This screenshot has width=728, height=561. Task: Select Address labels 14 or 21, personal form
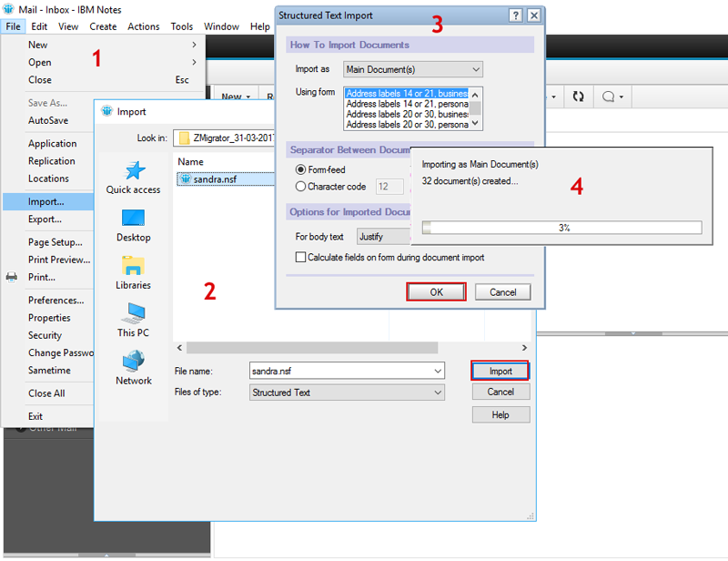(407, 104)
